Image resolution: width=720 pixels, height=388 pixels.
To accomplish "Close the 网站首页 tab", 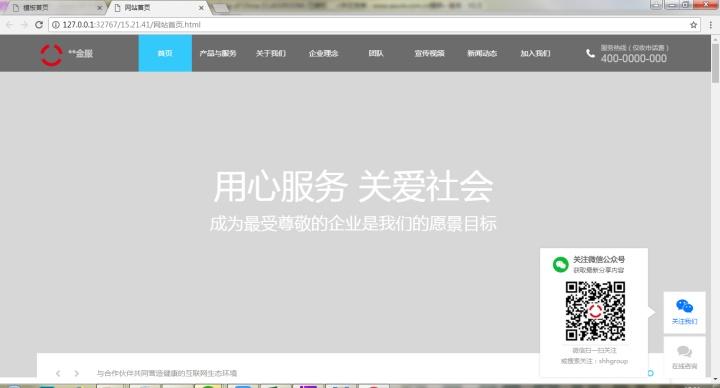I will tap(201, 8).
